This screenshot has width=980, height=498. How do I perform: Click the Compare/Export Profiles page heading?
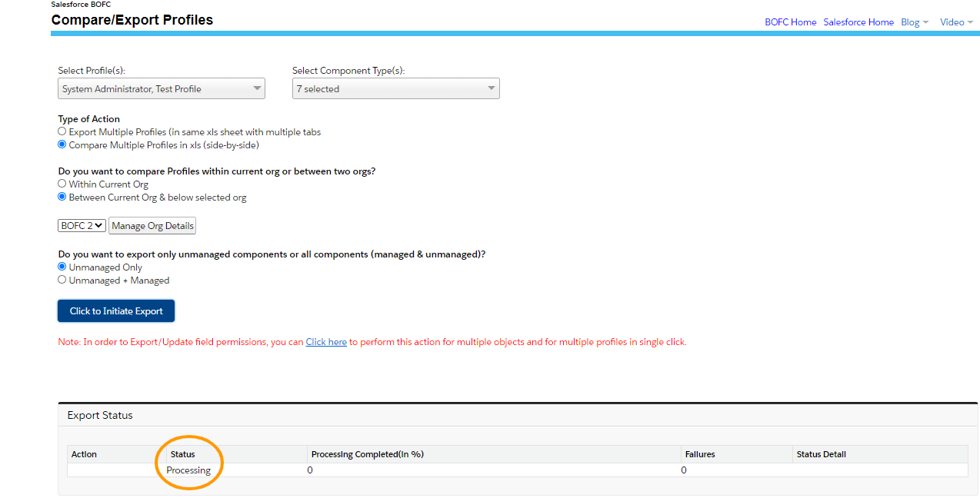(x=132, y=20)
